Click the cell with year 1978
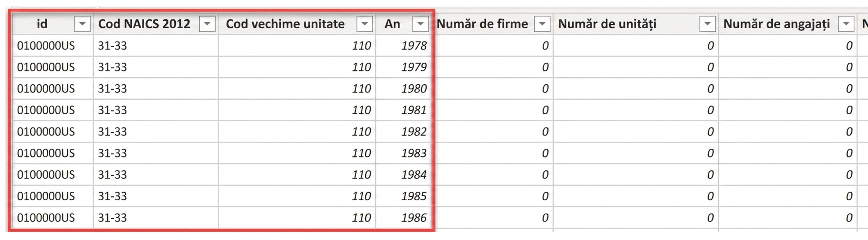 pyautogui.click(x=403, y=45)
